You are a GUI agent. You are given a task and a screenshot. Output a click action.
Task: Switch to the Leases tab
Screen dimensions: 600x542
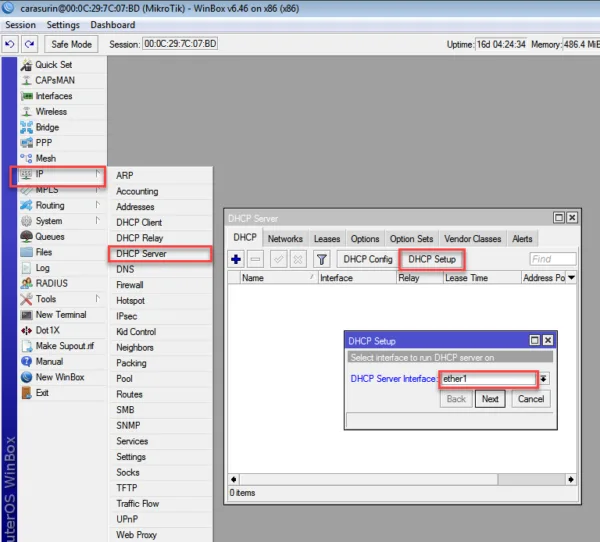coord(327,239)
